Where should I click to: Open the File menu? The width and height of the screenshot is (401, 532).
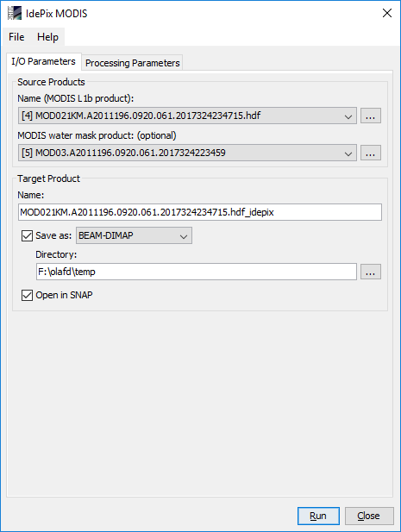click(x=16, y=36)
